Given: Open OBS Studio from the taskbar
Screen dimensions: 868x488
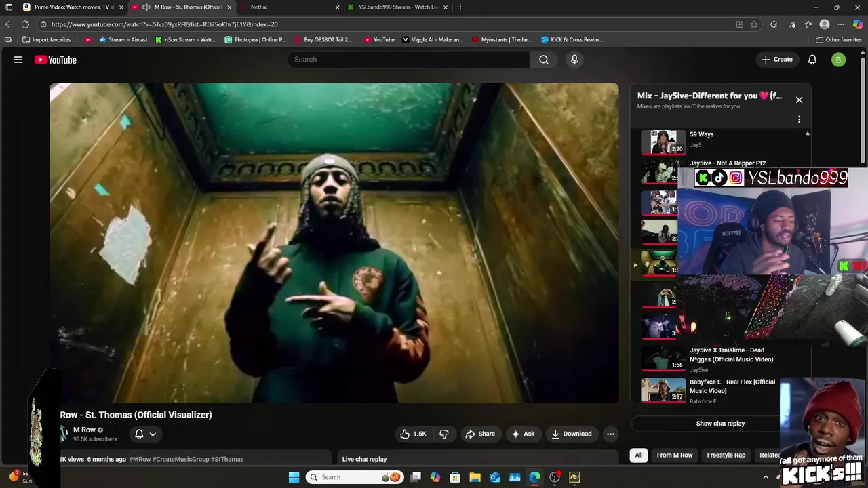Looking at the screenshot, I should tap(555, 477).
